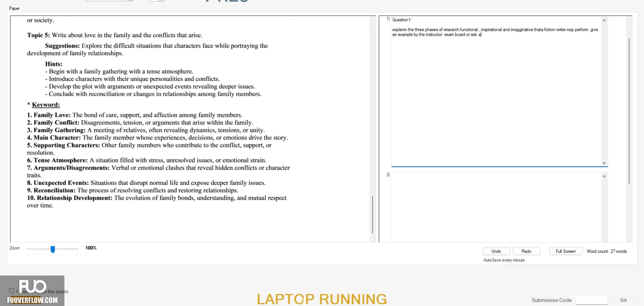Click keyword '4. Main Character:'

point(54,138)
